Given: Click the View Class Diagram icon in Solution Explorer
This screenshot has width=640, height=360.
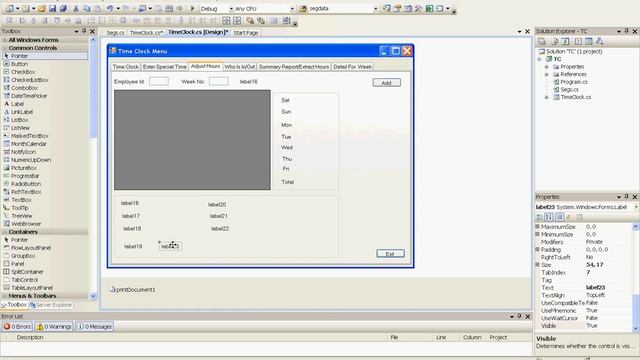Looking at the screenshot, I should 600,41.
